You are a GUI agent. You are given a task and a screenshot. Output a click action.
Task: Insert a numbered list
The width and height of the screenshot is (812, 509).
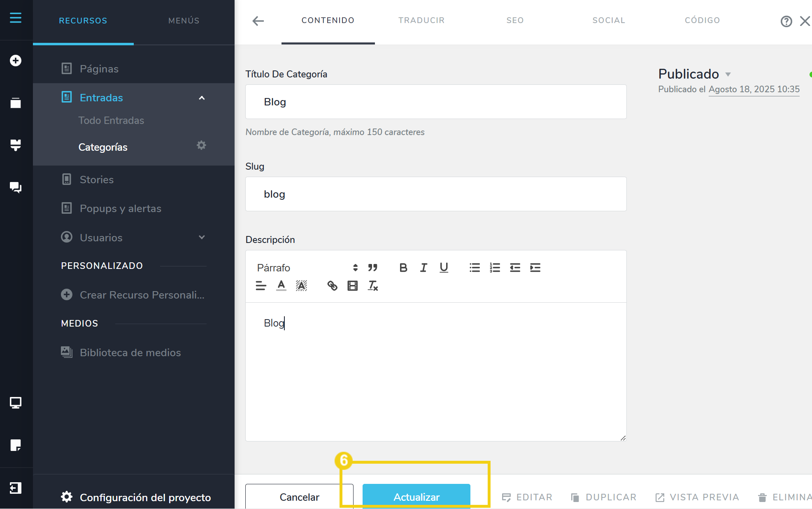pyautogui.click(x=495, y=268)
